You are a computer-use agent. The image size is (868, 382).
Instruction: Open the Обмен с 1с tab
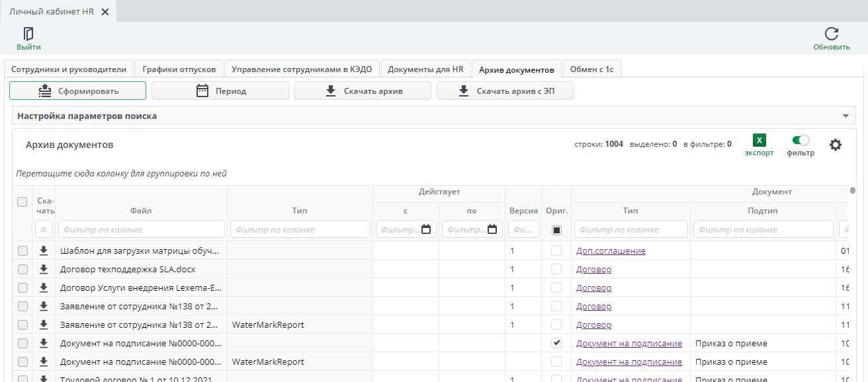click(592, 69)
